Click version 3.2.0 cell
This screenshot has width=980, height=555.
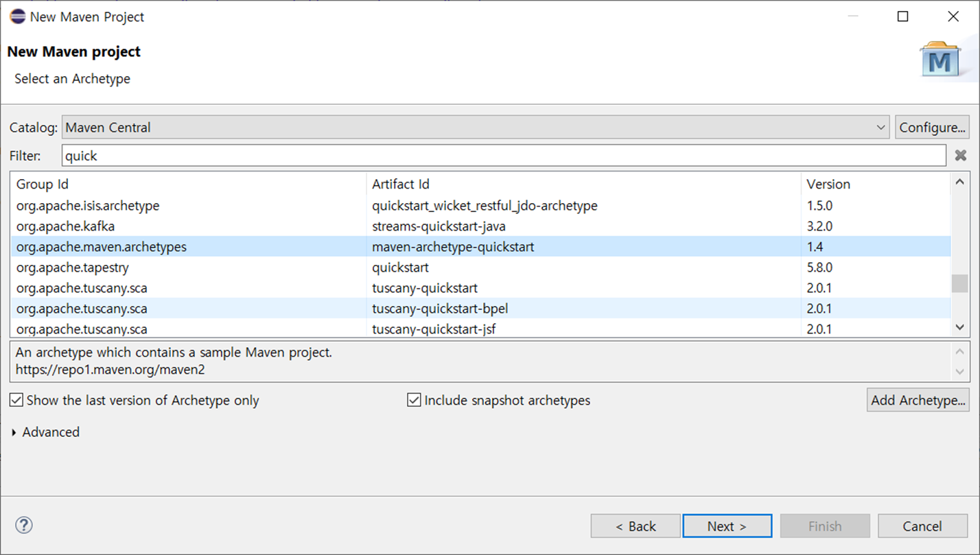[x=819, y=226]
